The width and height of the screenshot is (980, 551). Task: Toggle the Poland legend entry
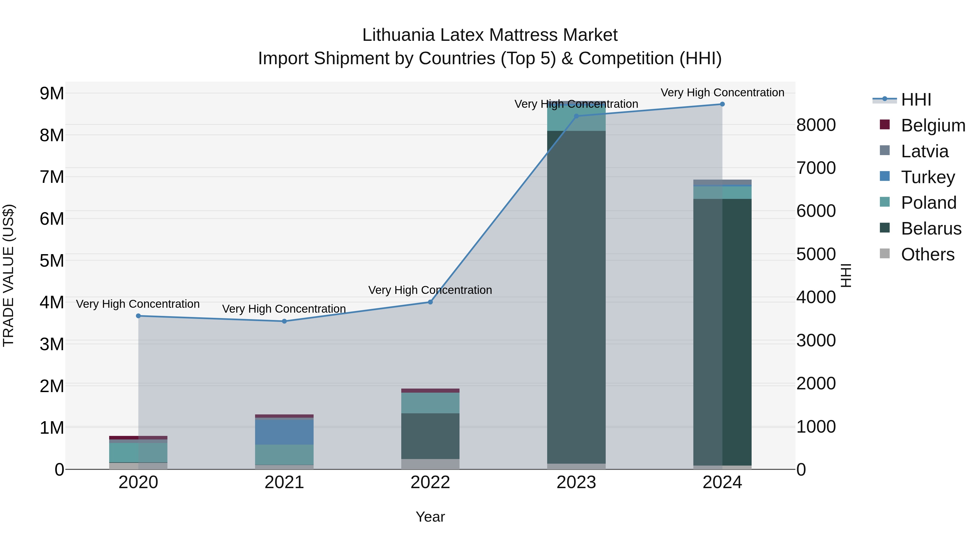tap(918, 203)
